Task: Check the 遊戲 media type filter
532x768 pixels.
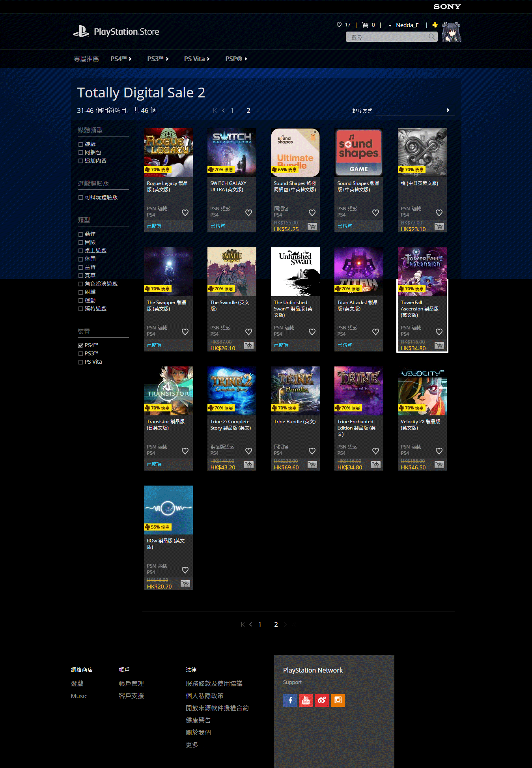Action: coord(81,144)
